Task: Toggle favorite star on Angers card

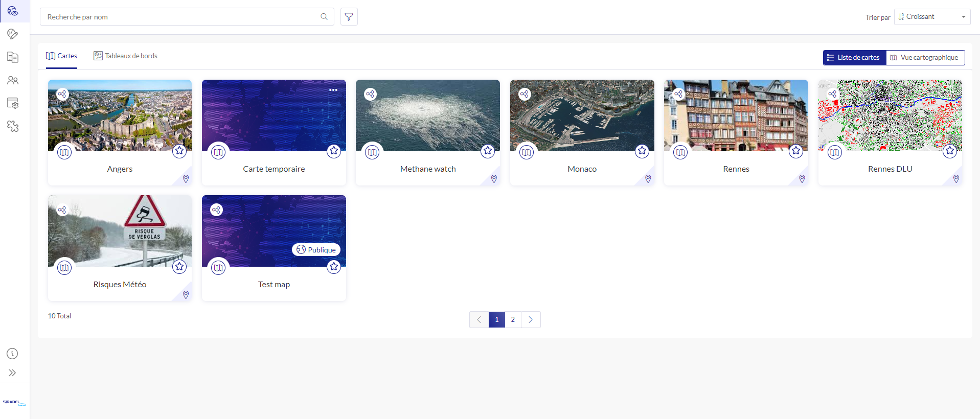Action: pyautogui.click(x=179, y=151)
